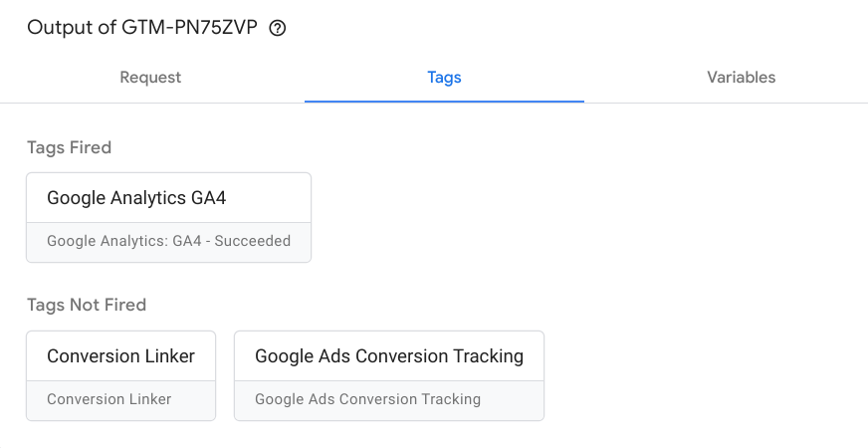This screenshot has width=868, height=448.
Task: Open the Google Analytics GA4 tag title
Action: tap(136, 198)
